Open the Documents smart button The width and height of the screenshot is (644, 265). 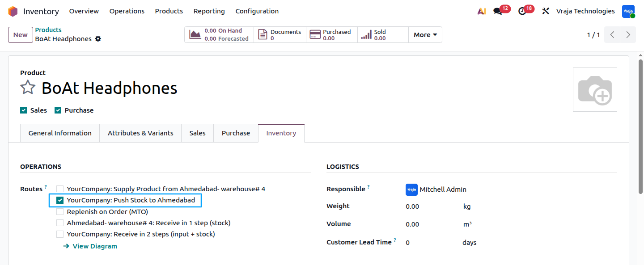click(x=280, y=34)
